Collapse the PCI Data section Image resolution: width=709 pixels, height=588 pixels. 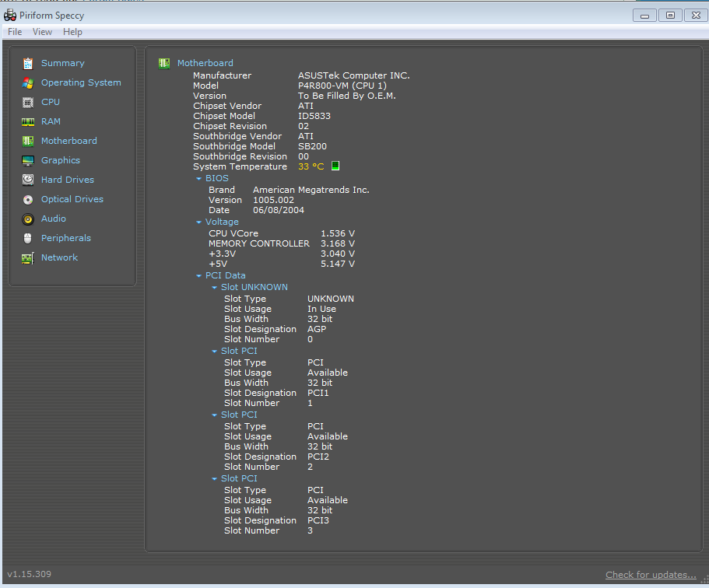click(x=198, y=275)
